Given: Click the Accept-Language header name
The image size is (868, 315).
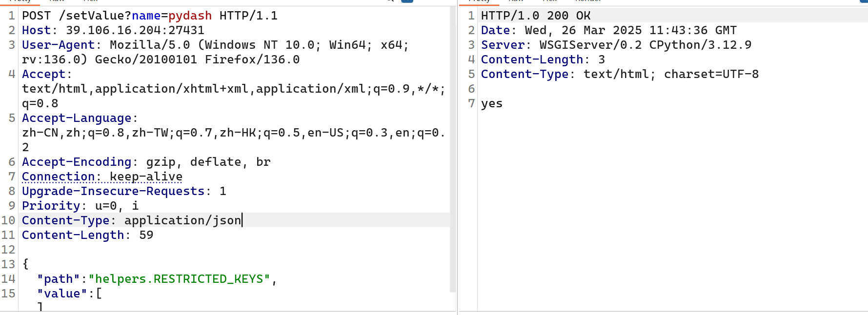Looking at the screenshot, I should tap(77, 118).
